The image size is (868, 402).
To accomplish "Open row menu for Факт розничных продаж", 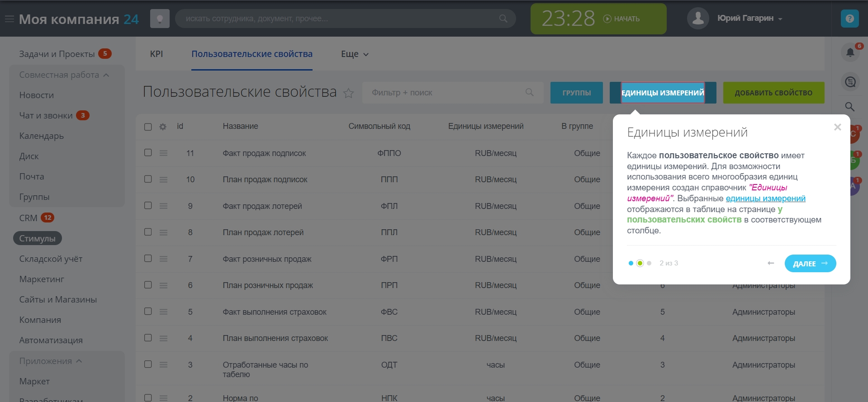I will 163,259.
